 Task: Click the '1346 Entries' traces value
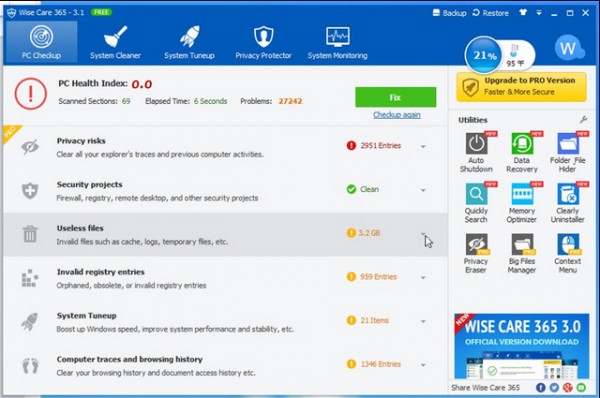pos(380,364)
